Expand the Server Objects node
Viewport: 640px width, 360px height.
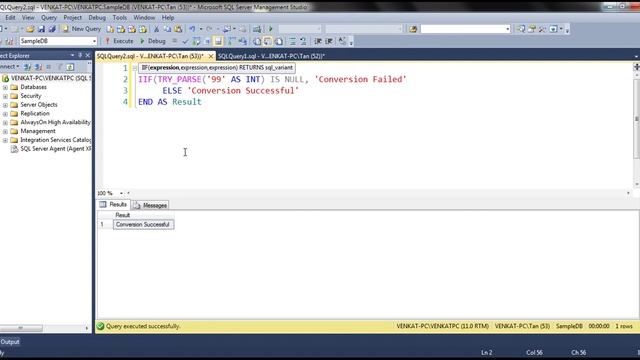(5, 105)
